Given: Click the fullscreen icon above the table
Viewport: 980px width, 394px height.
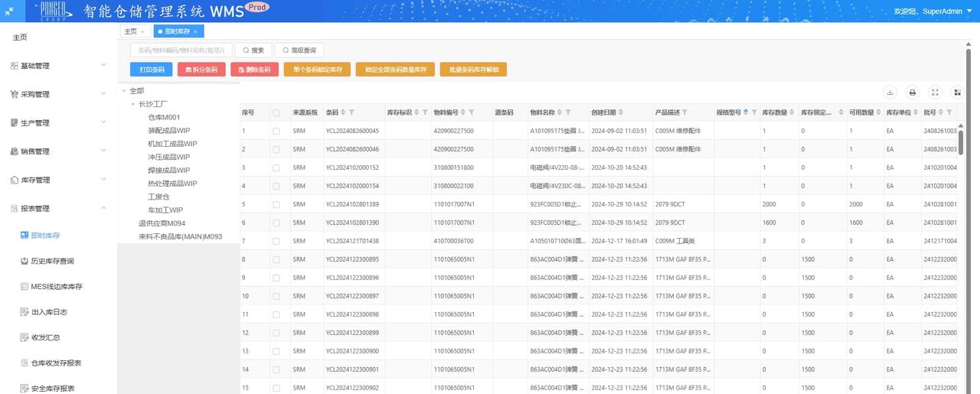Looking at the screenshot, I should [935, 92].
